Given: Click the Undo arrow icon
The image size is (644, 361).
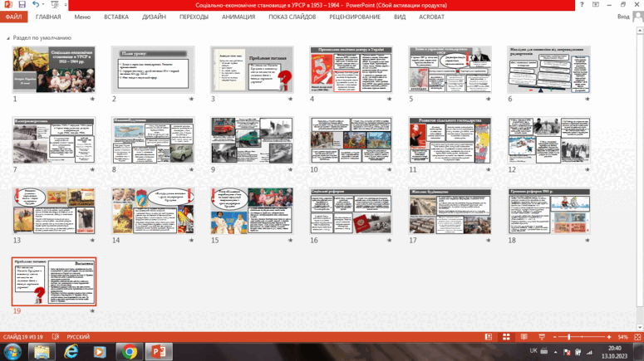Looking at the screenshot, I should pyautogui.click(x=36, y=4).
